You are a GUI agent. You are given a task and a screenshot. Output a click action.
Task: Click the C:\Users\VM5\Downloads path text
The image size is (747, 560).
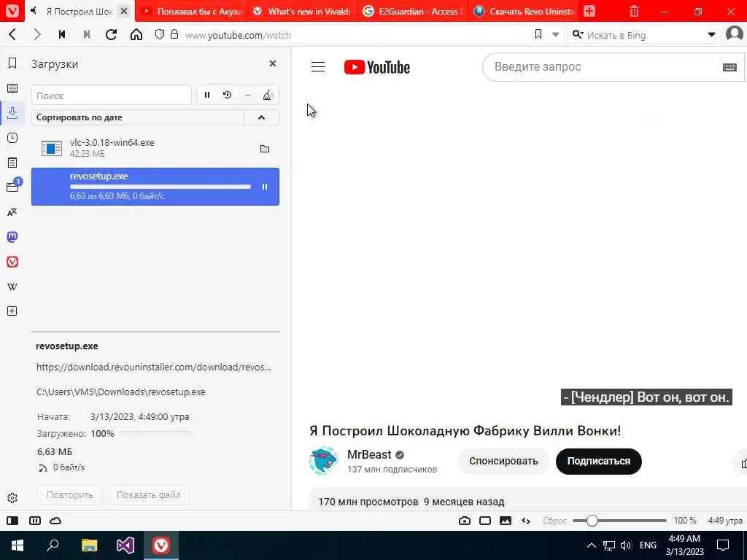(x=121, y=392)
